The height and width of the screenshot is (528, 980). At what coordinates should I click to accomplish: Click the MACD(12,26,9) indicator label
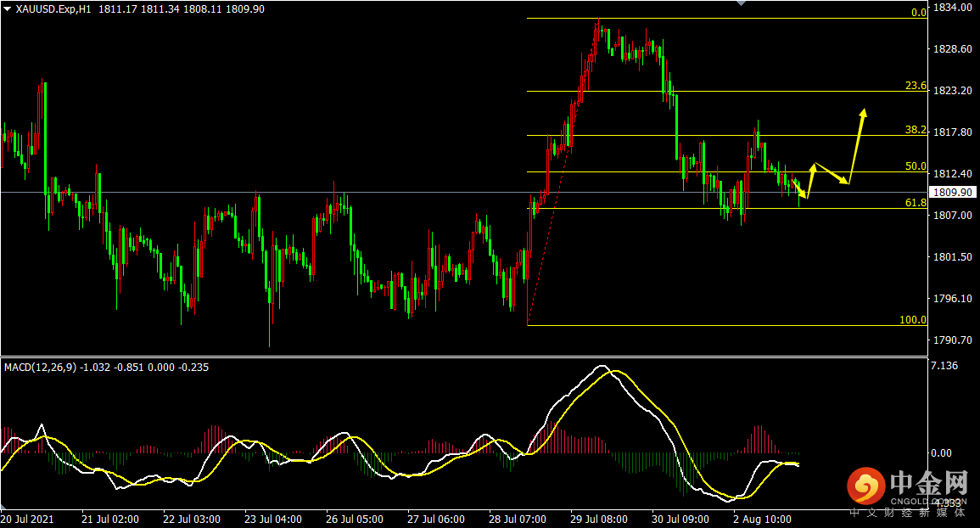[x=40, y=368]
